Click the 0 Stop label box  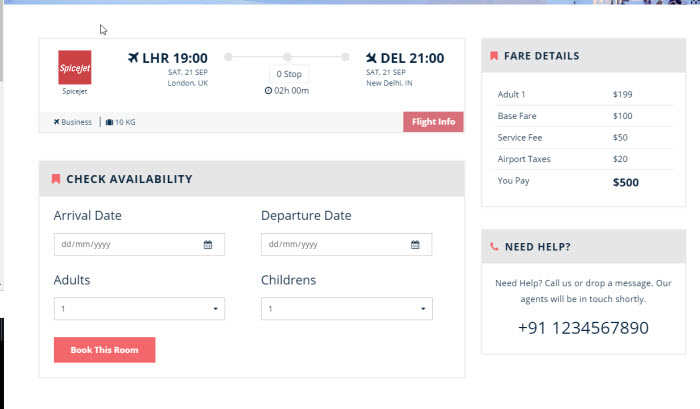(x=287, y=74)
